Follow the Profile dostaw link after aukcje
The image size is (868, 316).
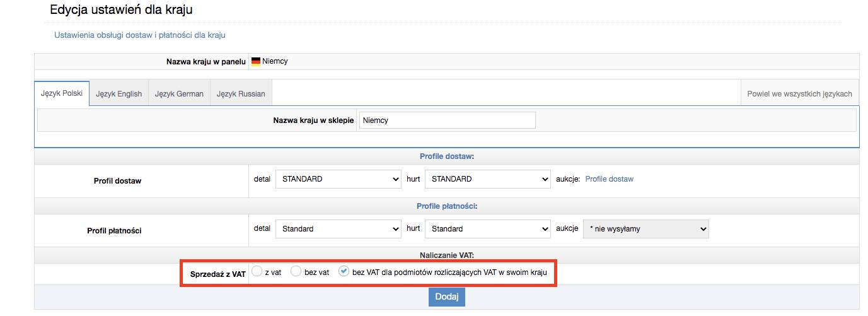(609, 179)
